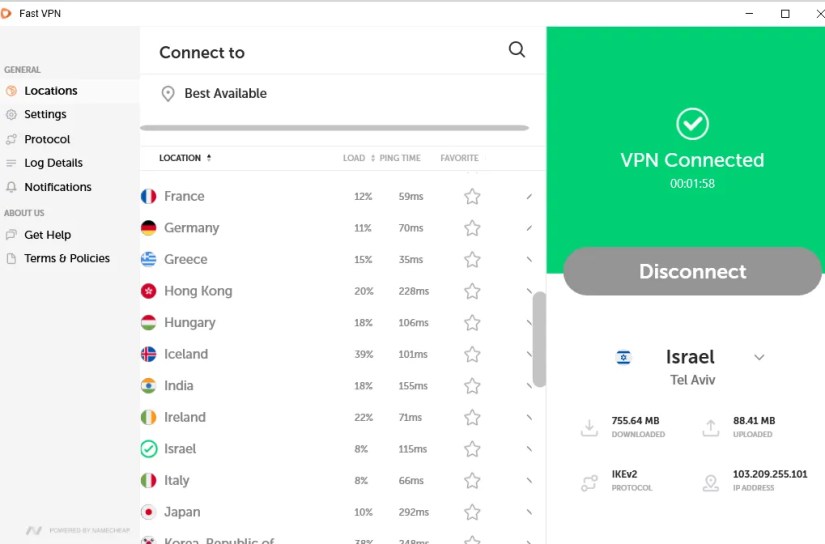
Task: Click the connected checkmark beside Israel row
Action: (x=149, y=449)
